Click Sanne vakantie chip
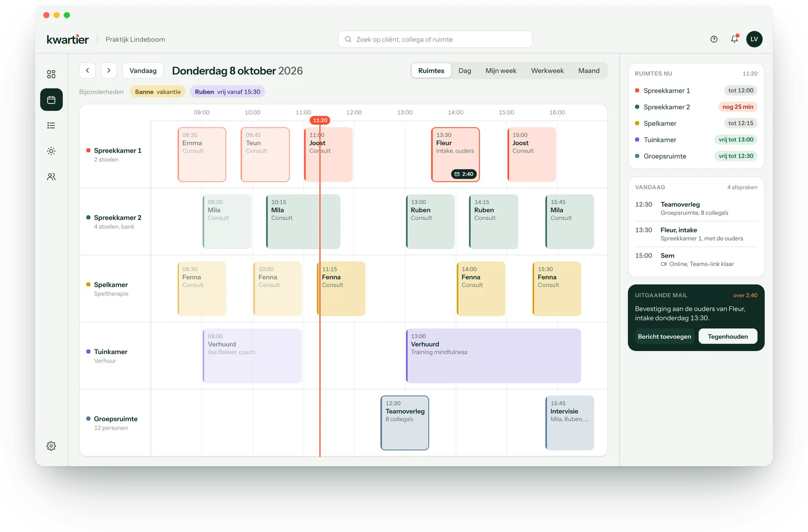The width and height of the screenshot is (808, 532). coord(158,92)
